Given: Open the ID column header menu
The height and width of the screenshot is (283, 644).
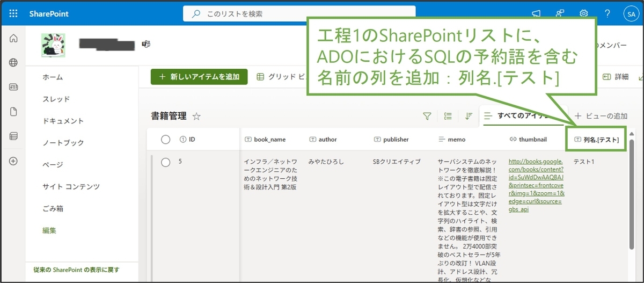Looking at the screenshot, I should click(187, 140).
